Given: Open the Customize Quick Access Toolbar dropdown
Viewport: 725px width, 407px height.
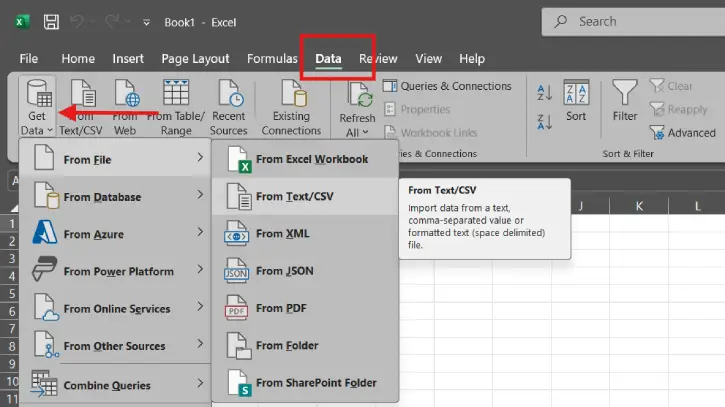Looking at the screenshot, I should pyautogui.click(x=146, y=22).
